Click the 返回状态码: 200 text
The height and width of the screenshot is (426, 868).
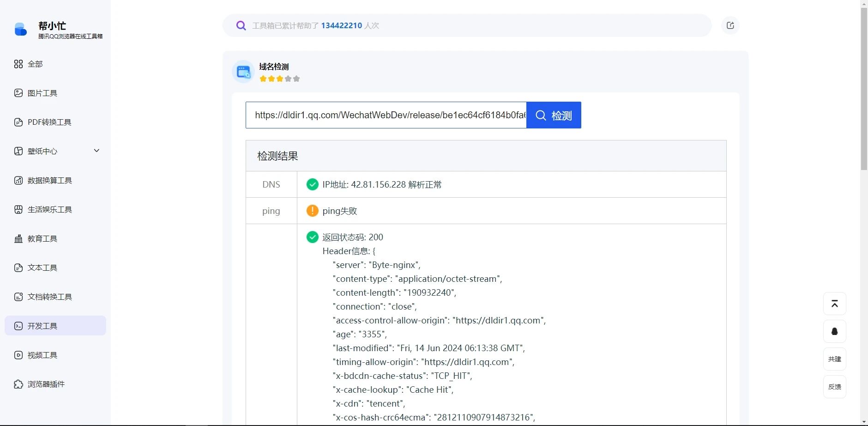(x=353, y=237)
